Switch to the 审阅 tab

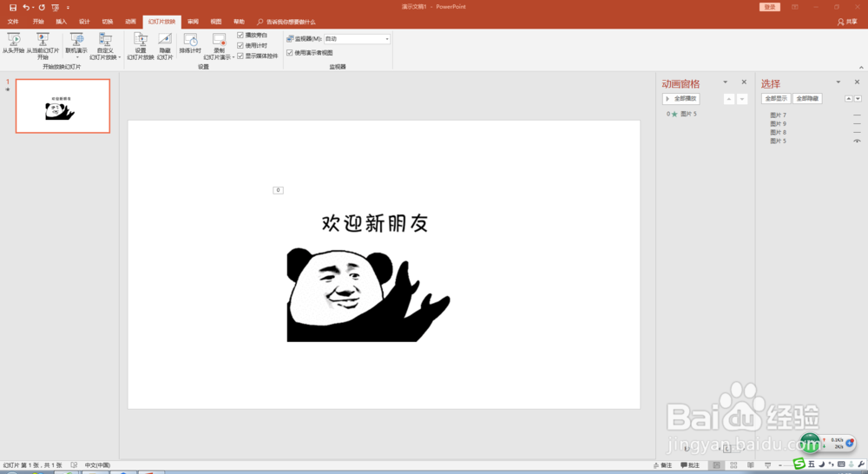[x=193, y=22]
